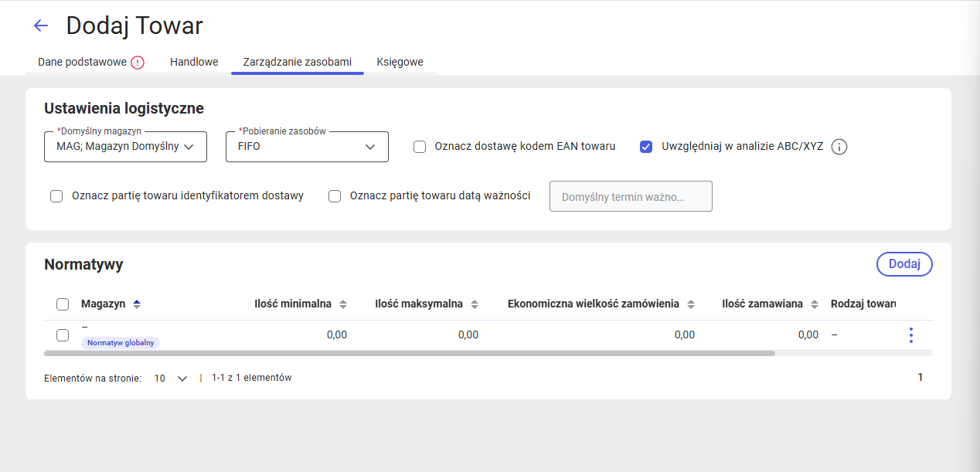Sort by Ilość zamawiana column
Screen dimensions: 980x472
[815, 304]
